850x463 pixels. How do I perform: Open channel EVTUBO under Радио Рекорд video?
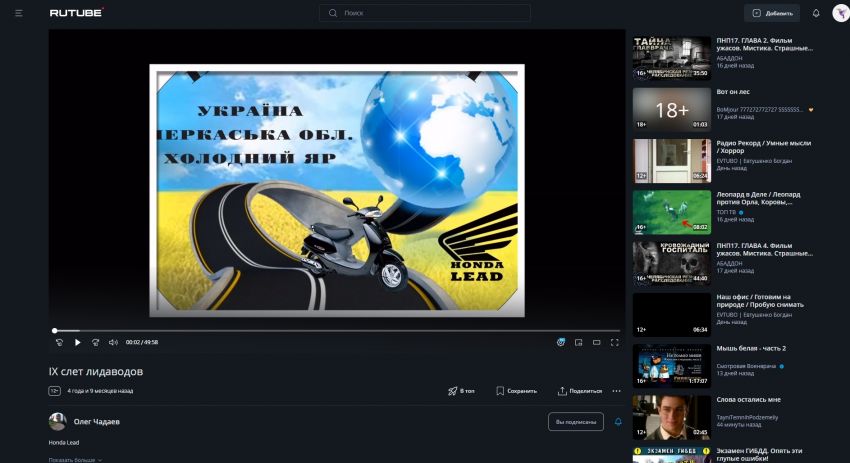tap(754, 161)
